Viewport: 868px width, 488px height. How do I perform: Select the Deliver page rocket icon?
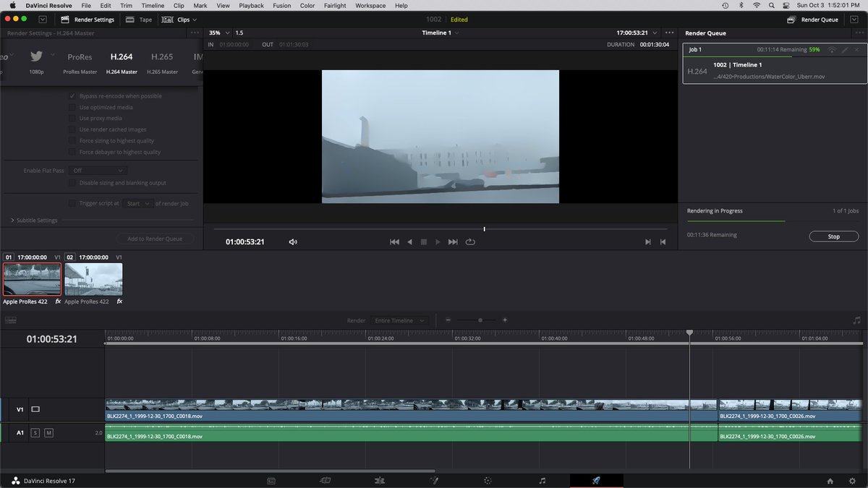click(x=596, y=480)
